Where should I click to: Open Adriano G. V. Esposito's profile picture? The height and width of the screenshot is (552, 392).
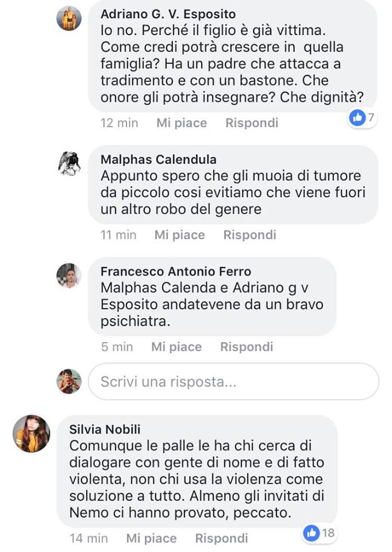click(x=70, y=18)
